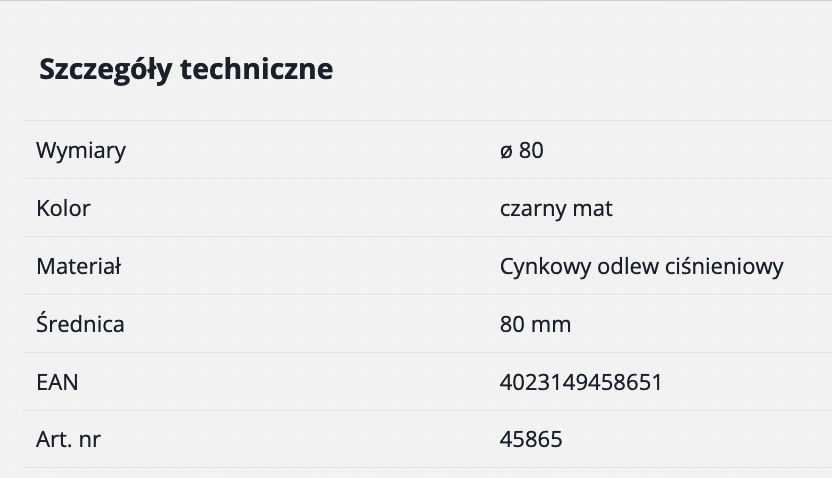Click the Cynkowy odlew ciśnieniowy value
Image resolution: width=832 pixels, height=478 pixels.
(x=642, y=266)
